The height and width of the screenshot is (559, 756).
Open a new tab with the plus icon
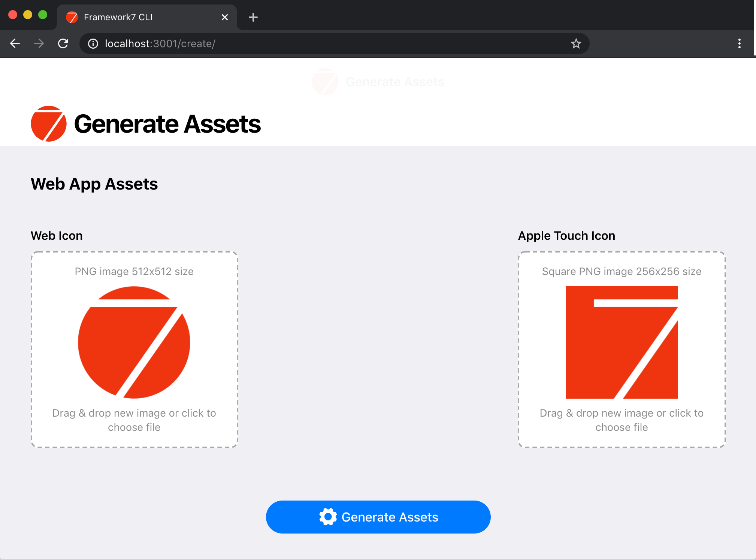[253, 17]
